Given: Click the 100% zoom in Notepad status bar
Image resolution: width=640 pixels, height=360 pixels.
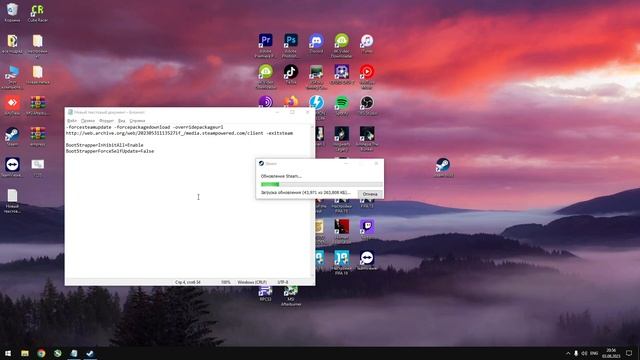Looking at the screenshot, I should (226, 282).
